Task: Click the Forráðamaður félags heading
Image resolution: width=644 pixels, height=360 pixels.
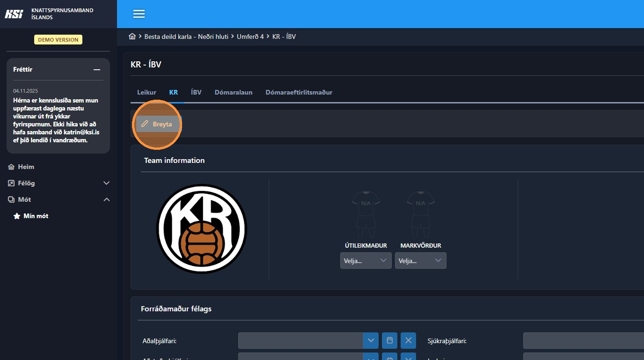Action: click(x=176, y=309)
